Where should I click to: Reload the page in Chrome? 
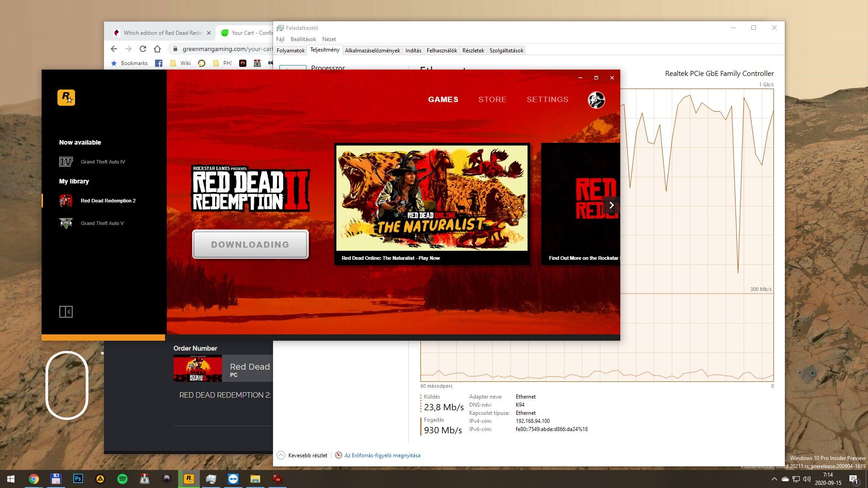tap(143, 49)
